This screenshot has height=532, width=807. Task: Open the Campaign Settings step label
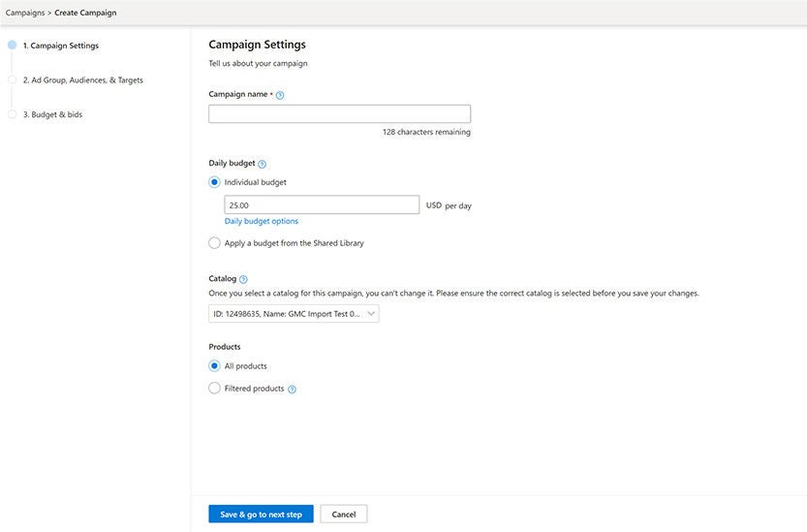click(60, 46)
